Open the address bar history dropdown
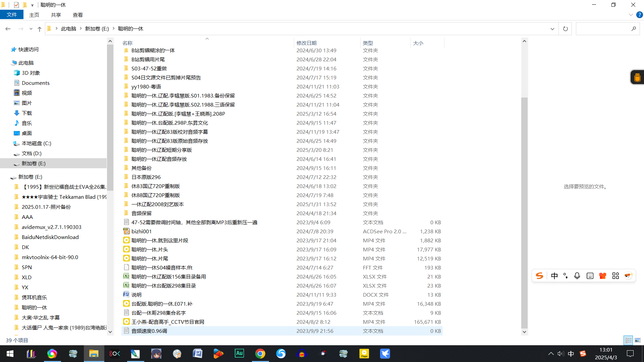The image size is (644, 362). pos(552,29)
